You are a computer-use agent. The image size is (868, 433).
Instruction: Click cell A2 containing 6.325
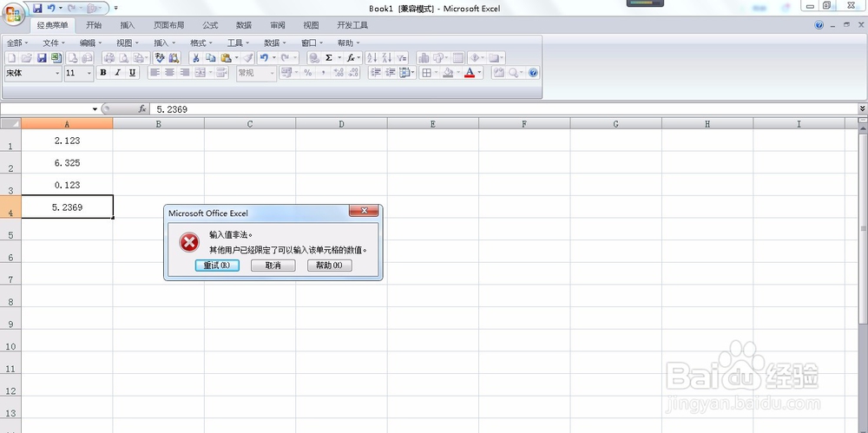pos(68,162)
